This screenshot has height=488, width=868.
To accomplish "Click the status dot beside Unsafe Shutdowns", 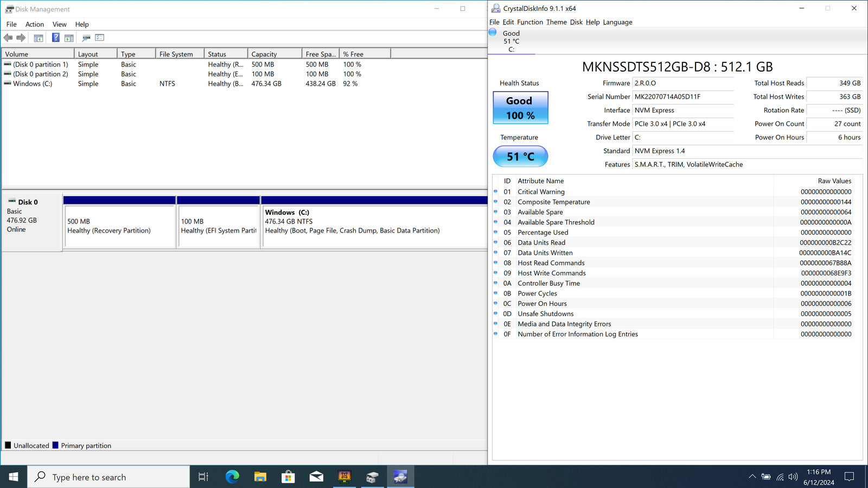I will 495,313.
